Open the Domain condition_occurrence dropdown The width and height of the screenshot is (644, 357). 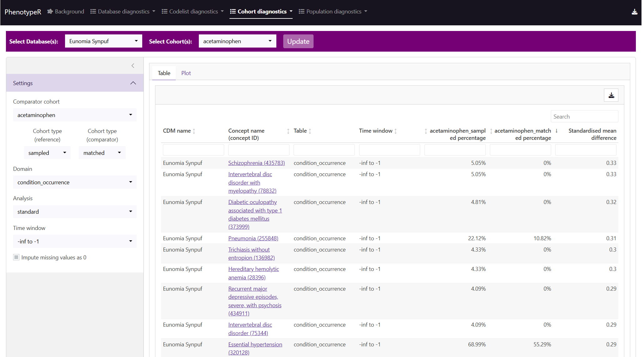[x=75, y=182]
